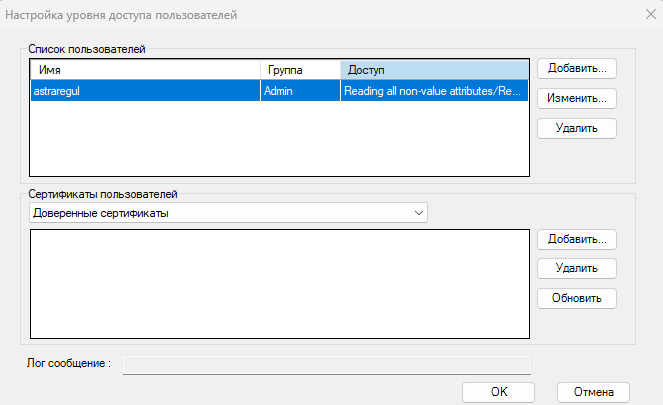663x405 pixels.
Task: Click the Admin group cell
Action: point(299,90)
